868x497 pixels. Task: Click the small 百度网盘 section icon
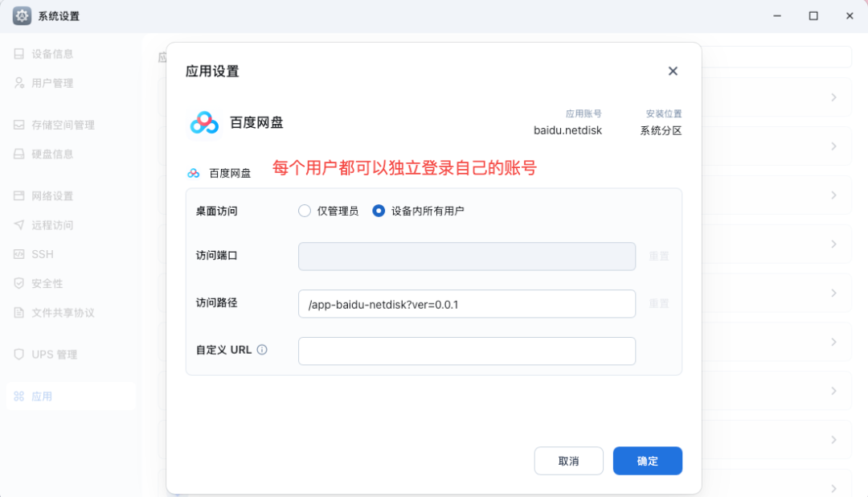(193, 174)
